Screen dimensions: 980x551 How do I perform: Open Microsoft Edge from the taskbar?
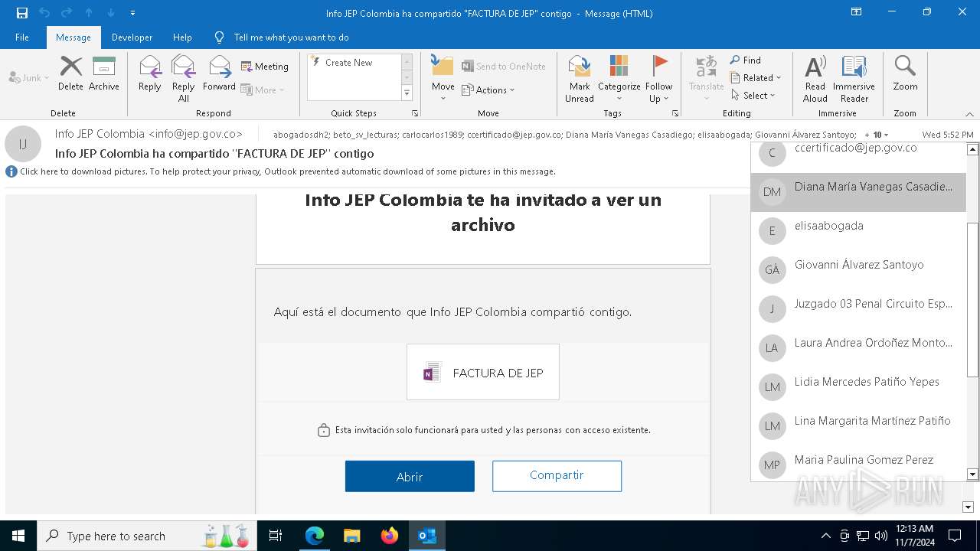point(315,536)
